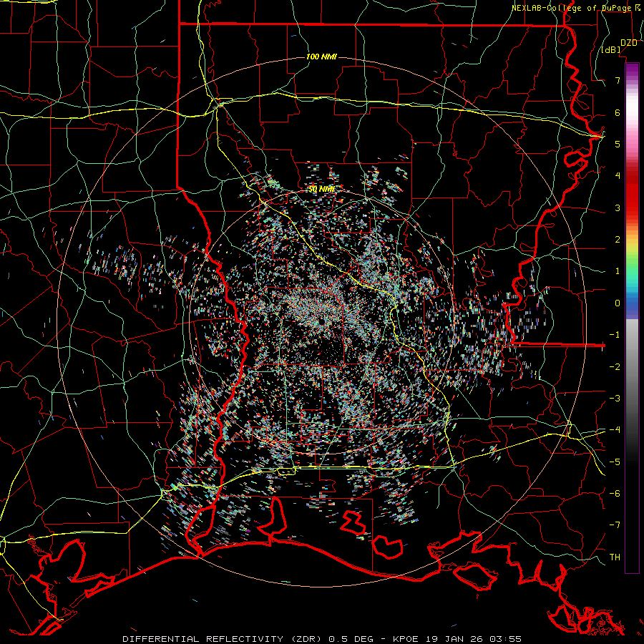The width and height of the screenshot is (644, 644).
Task: Click the DZD legend title
Action: (x=628, y=43)
